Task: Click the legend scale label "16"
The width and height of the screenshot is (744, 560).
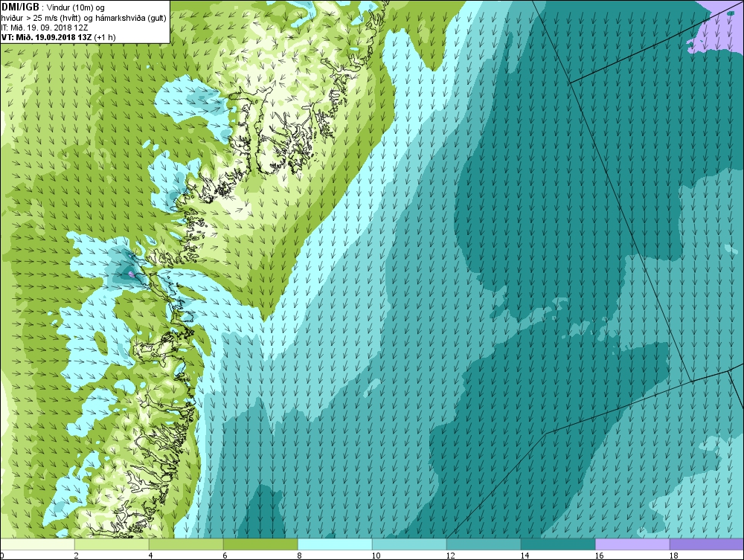Action: [x=599, y=556]
